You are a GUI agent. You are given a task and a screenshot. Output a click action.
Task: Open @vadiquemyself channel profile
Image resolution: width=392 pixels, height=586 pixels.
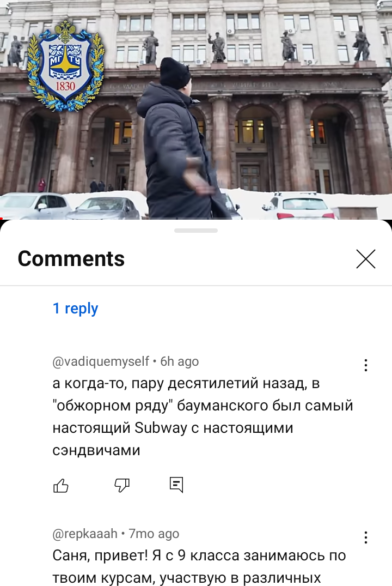pyautogui.click(x=101, y=361)
